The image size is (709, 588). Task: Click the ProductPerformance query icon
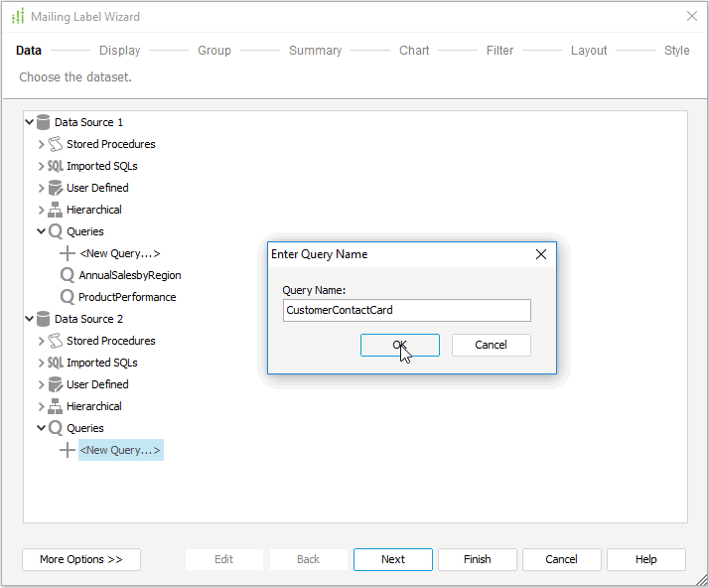tap(68, 297)
